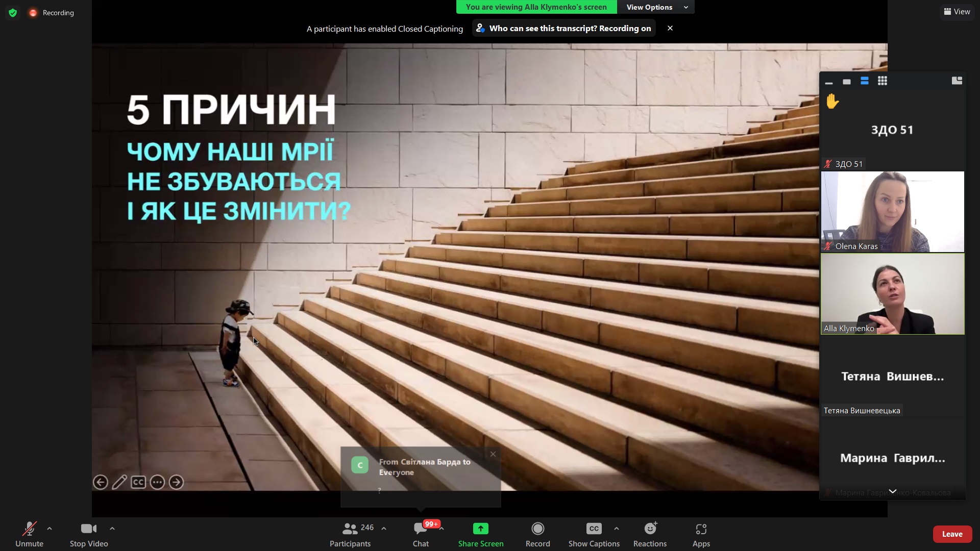Toggle Stop Video camera button
The image size is (980, 551).
pyautogui.click(x=89, y=529)
